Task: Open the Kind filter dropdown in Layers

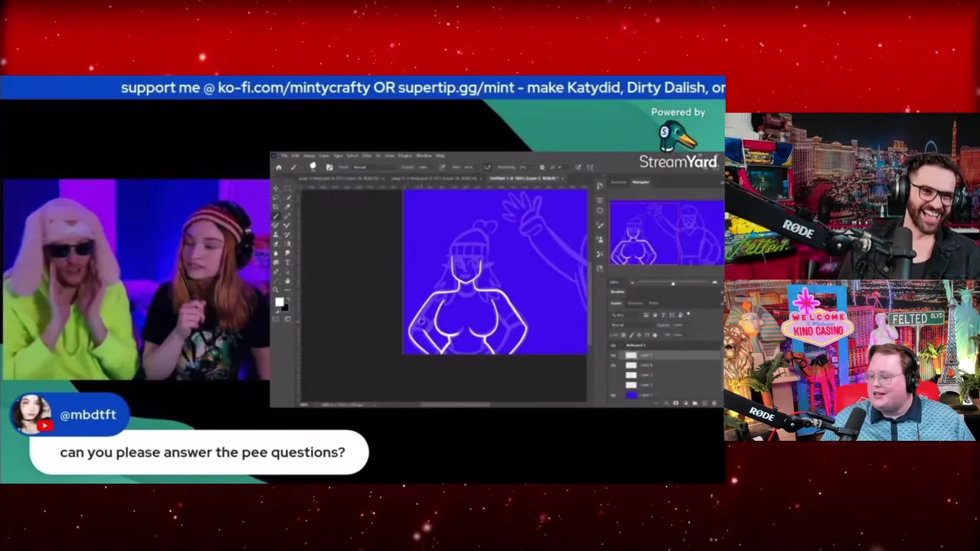Action: pyautogui.click(x=625, y=315)
